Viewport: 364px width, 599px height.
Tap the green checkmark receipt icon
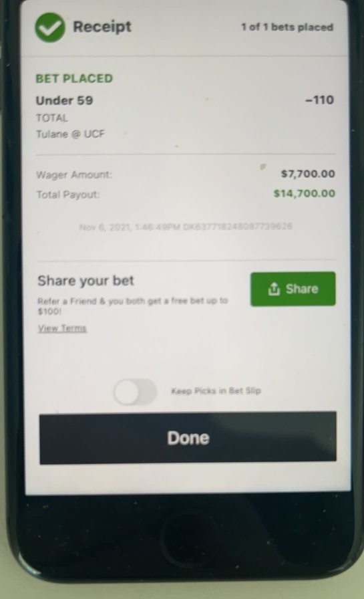coord(49,27)
